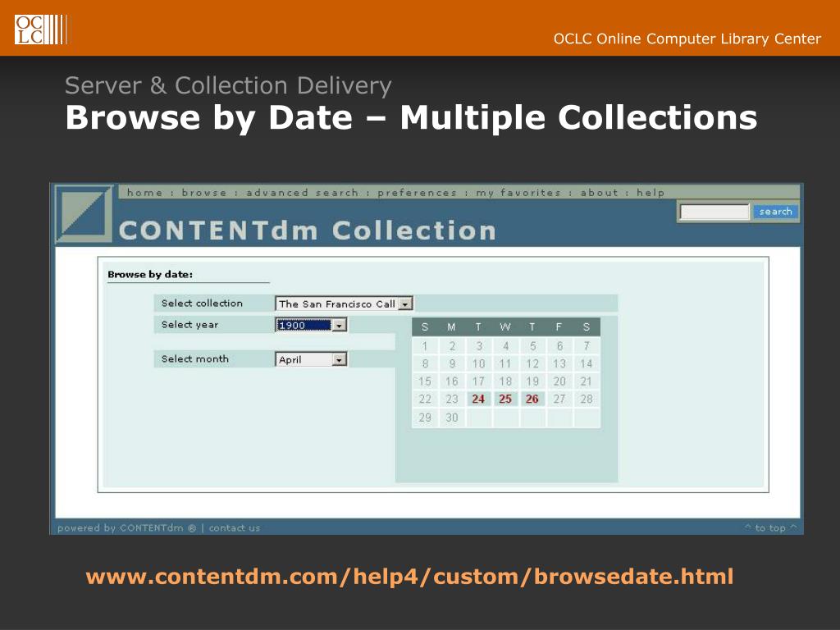Image resolution: width=840 pixels, height=630 pixels.
Task: Select highlighted date 24 in calendar
Action: (478, 399)
